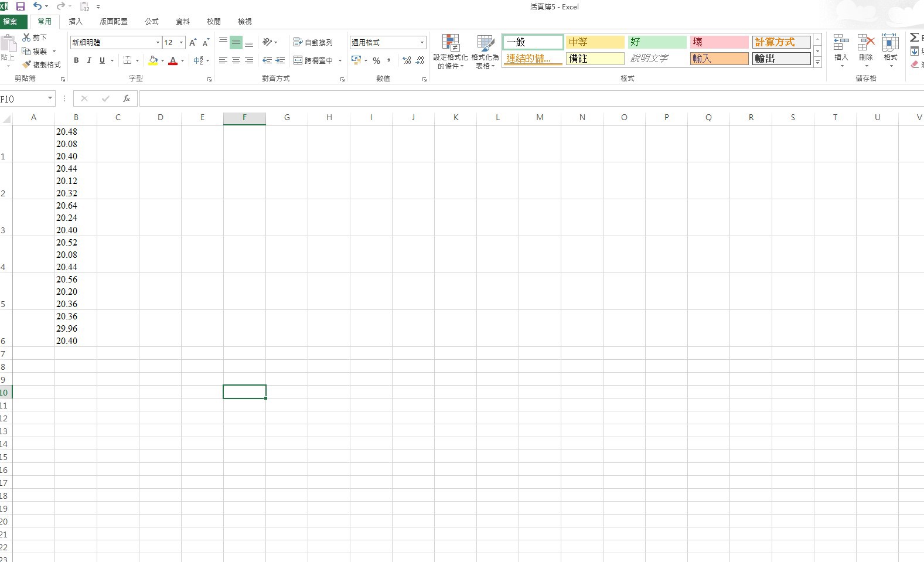The height and width of the screenshot is (562, 924).
Task: Click the yellow fill color bucket
Action: pos(153,60)
